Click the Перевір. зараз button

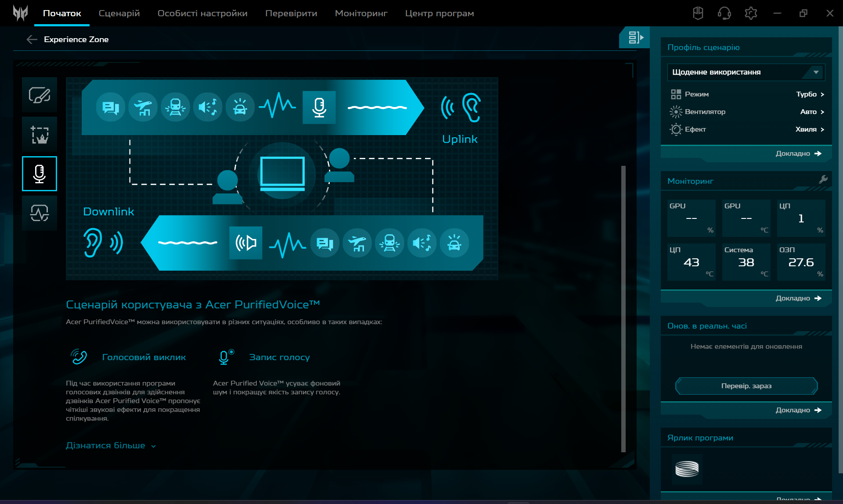(x=746, y=386)
